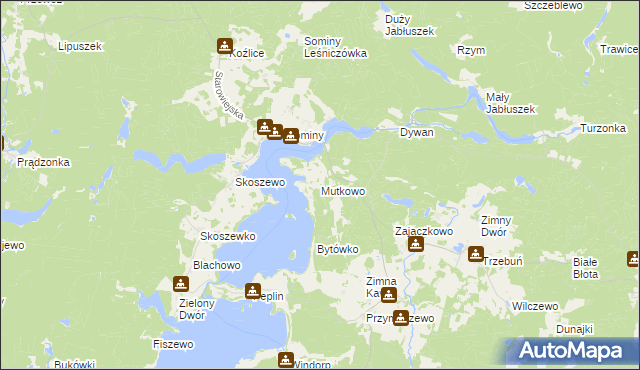Select the Starowiejska road name
Screen dimensions: 640x370
(229, 95)
